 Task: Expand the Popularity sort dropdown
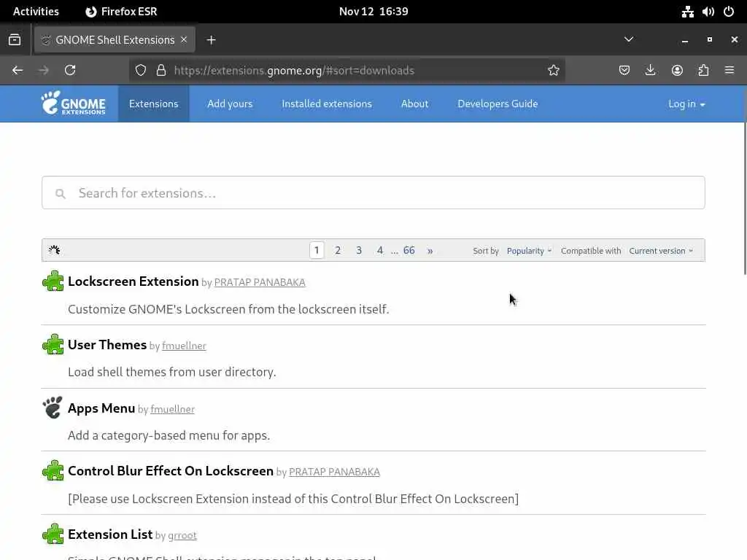pyautogui.click(x=529, y=251)
